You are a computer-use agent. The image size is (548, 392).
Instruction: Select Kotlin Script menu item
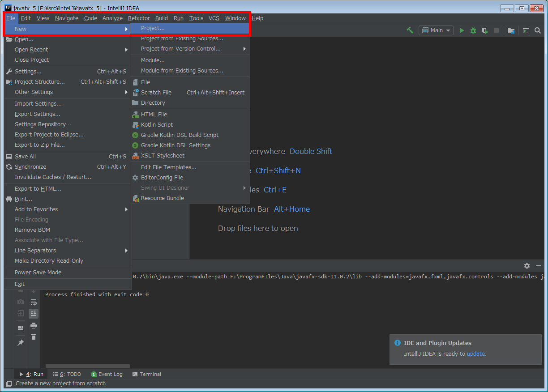(190, 125)
